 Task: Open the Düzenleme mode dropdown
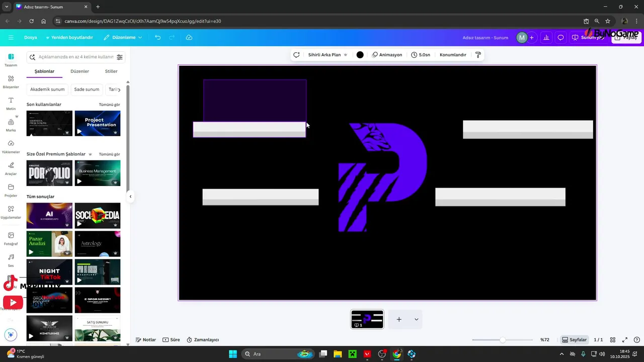pyautogui.click(x=123, y=38)
